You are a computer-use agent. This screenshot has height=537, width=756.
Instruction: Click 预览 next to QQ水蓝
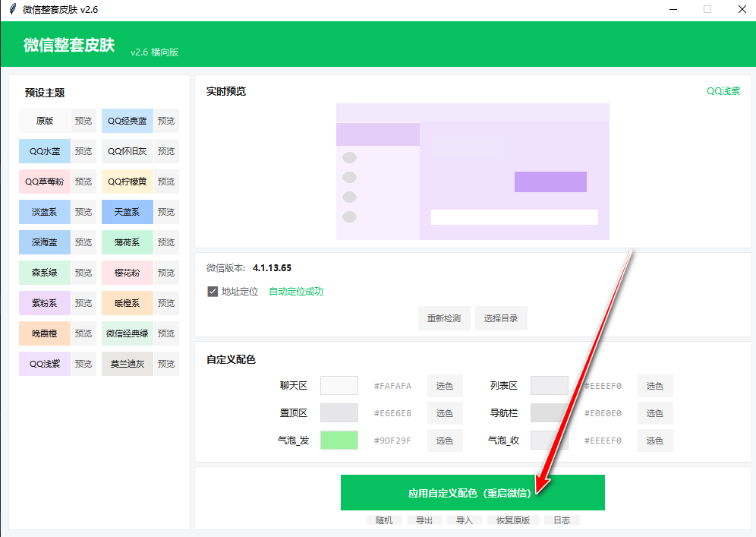coord(83,151)
